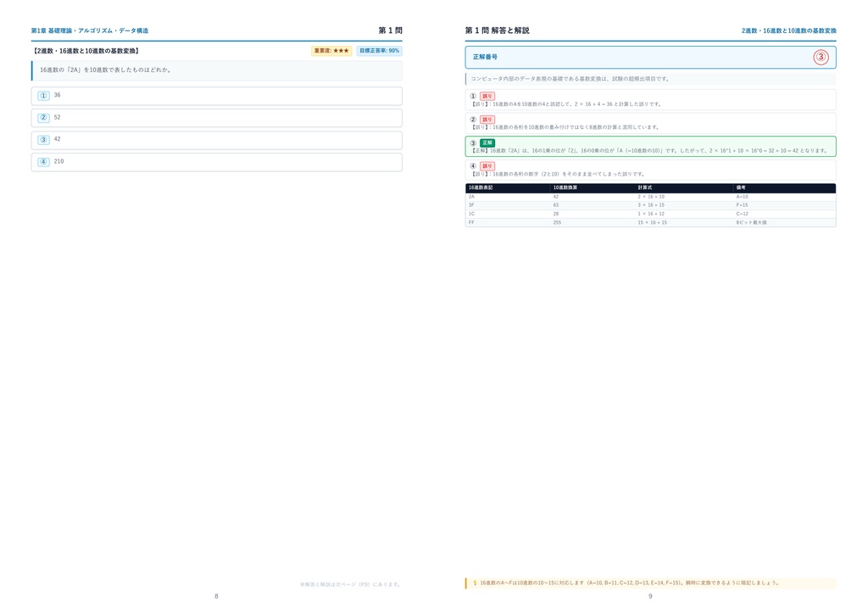Click the 第 1 問 title on the question page
Image resolution: width=868 pixels, height=614 pixels.
click(390, 31)
